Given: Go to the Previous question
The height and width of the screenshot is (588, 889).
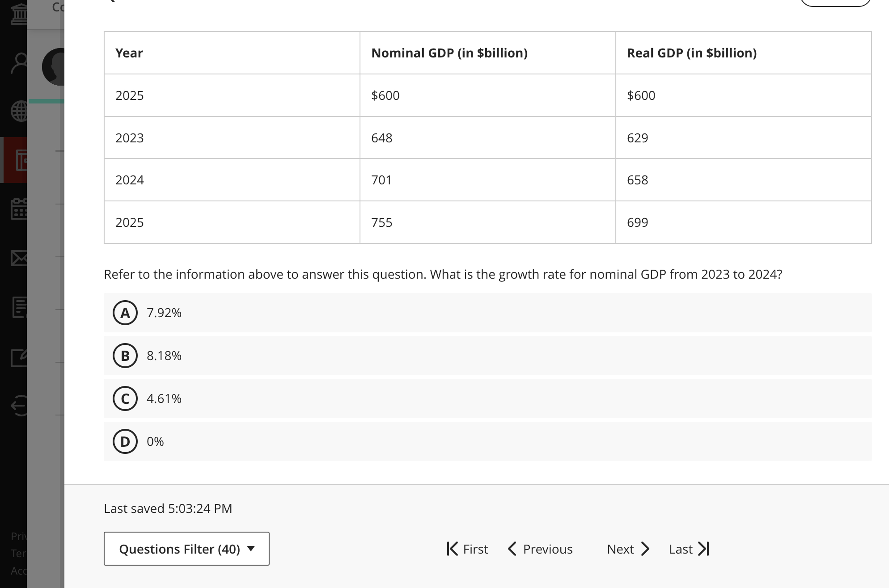Looking at the screenshot, I should point(540,549).
